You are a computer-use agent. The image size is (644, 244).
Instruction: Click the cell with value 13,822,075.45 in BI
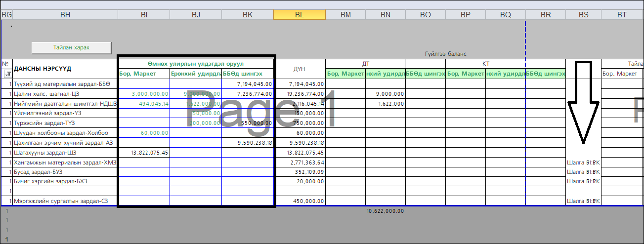[x=144, y=153]
